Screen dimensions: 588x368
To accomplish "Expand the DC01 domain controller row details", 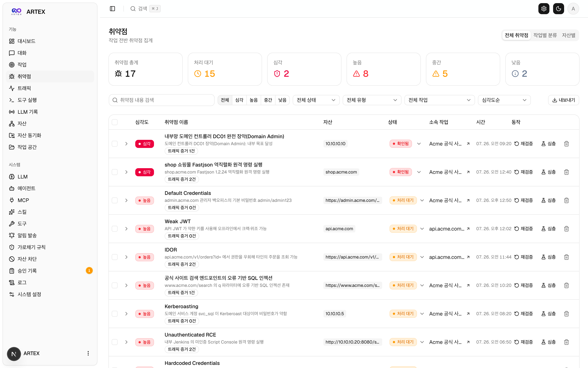I will 126,144.
